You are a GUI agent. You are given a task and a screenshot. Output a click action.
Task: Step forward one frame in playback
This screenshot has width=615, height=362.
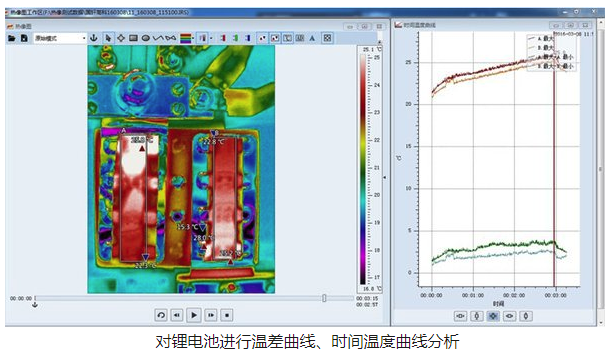[x=211, y=315]
